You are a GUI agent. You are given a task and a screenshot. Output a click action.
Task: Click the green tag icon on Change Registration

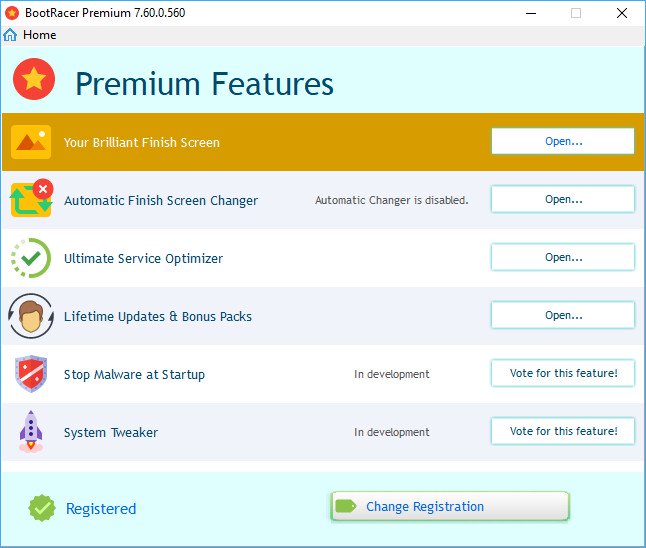coord(346,506)
